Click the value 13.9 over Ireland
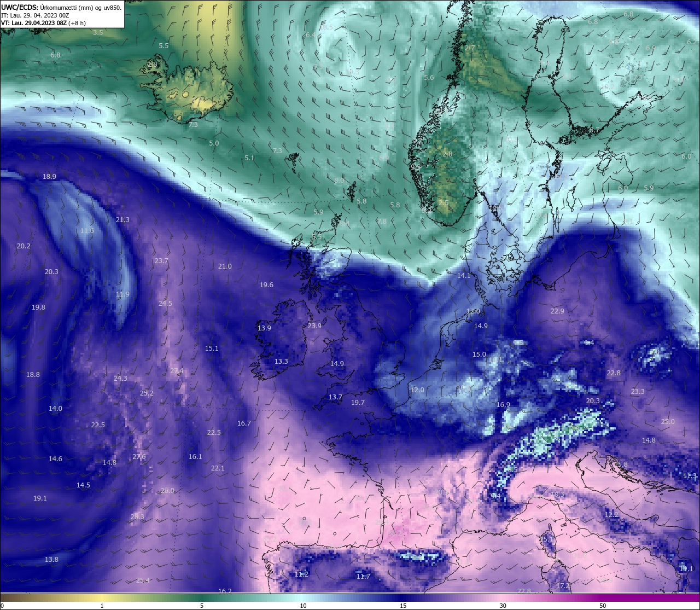The width and height of the screenshot is (700, 610). point(264,328)
